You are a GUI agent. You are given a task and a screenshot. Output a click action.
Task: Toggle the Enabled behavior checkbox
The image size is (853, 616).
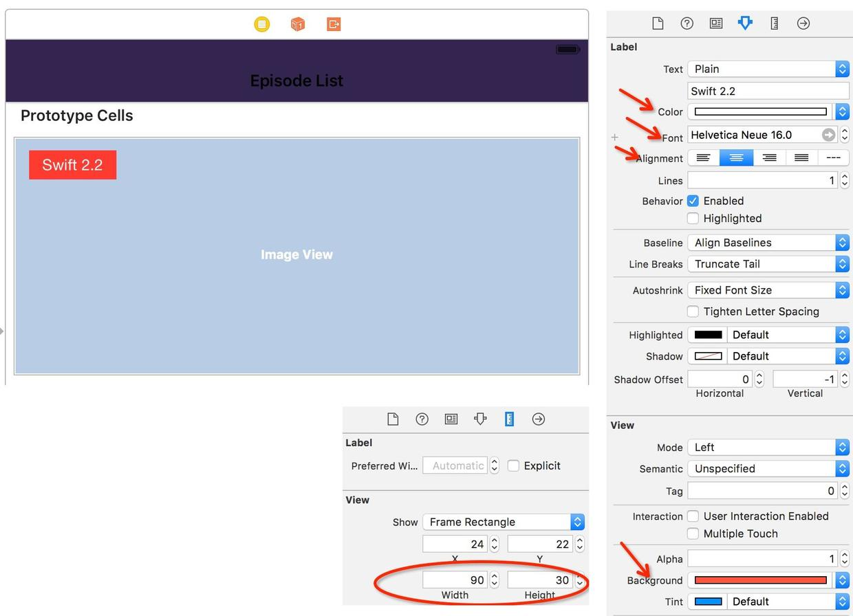(693, 201)
